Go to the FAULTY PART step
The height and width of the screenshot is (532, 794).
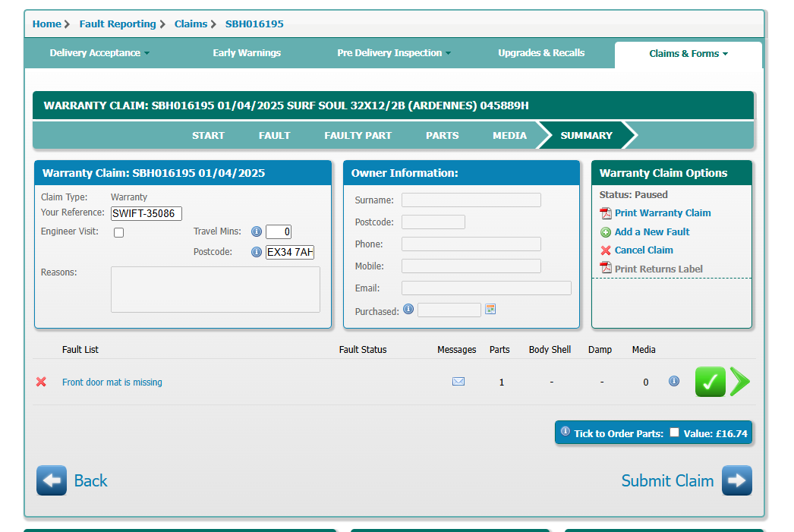[x=358, y=135]
